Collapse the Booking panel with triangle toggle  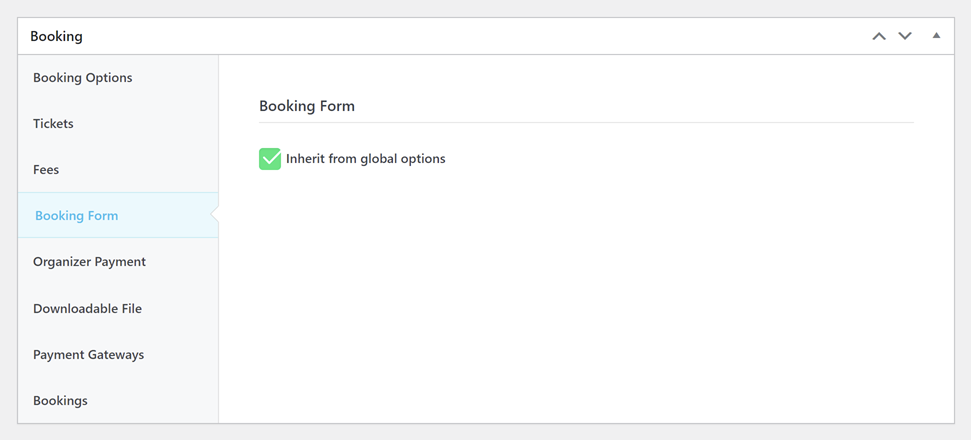(936, 36)
